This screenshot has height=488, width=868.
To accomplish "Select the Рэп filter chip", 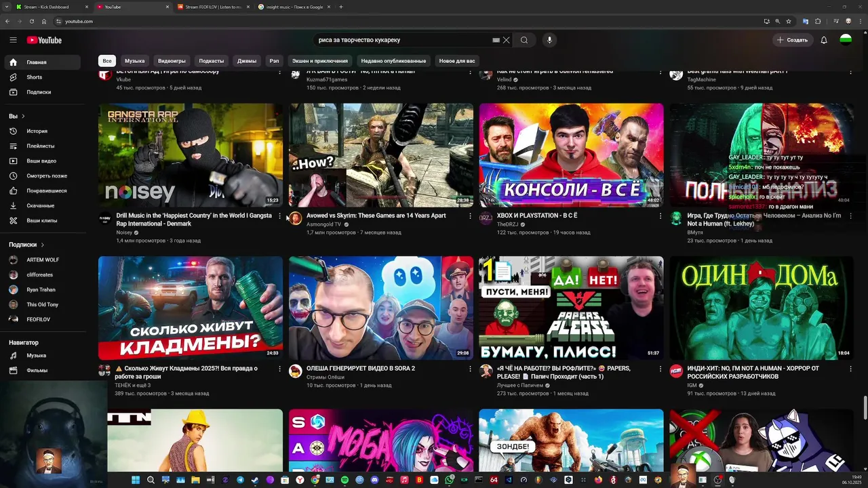I will [274, 61].
